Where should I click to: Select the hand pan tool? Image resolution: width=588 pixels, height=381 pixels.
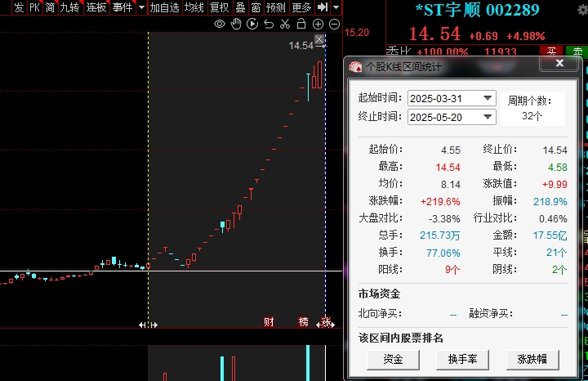[x=236, y=24]
